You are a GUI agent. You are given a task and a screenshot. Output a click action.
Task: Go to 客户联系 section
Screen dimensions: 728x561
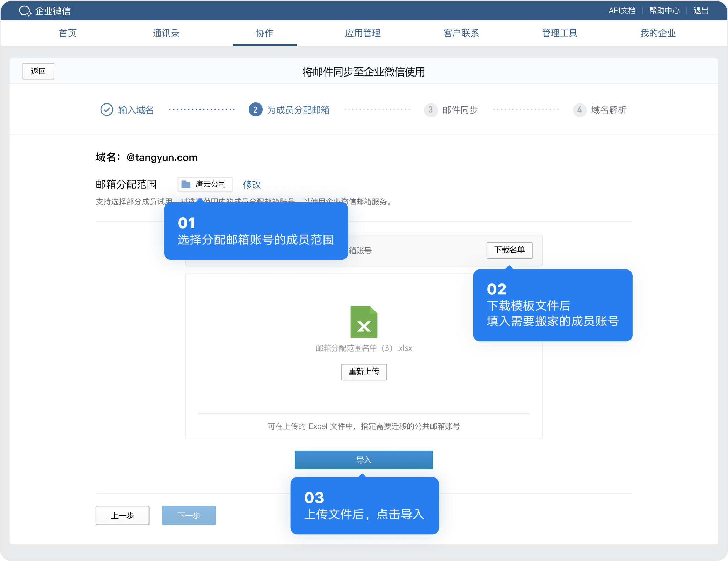(x=461, y=33)
